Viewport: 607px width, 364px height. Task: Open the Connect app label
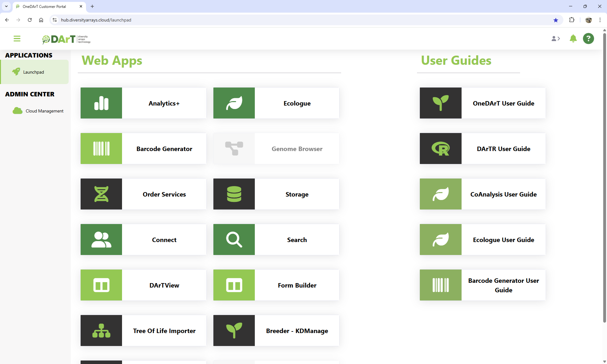pos(164,240)
